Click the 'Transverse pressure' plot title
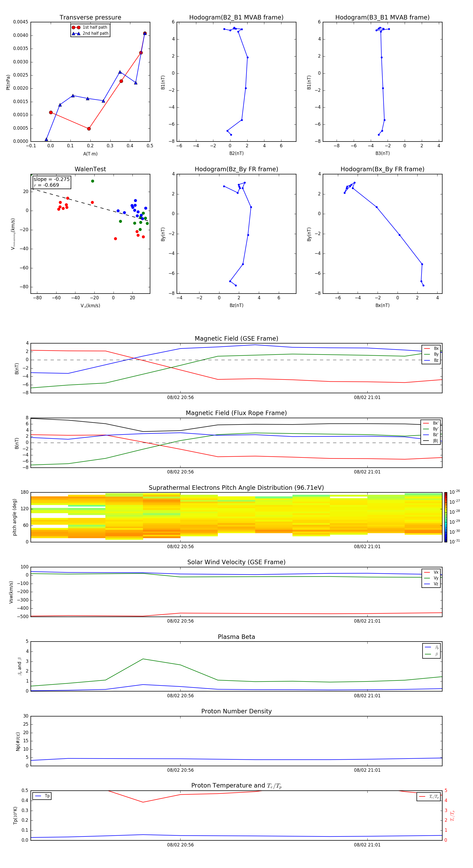Viewport: 473px width, 868px height. (90, 18)
